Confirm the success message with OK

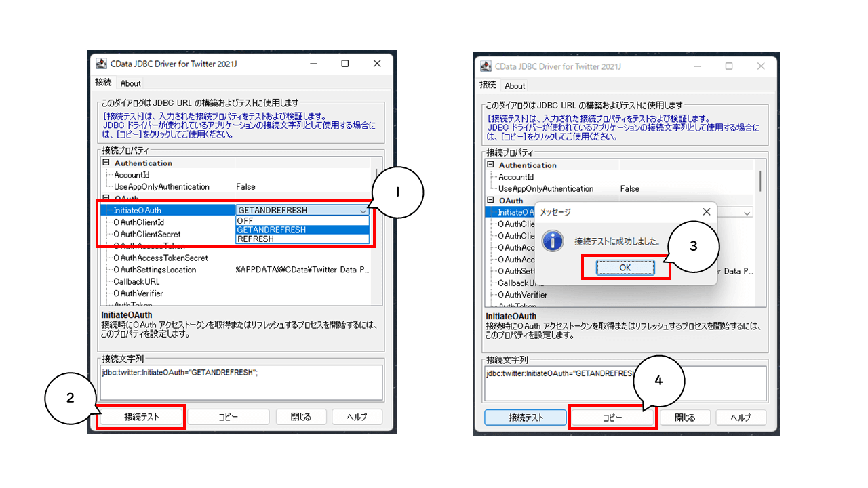click(625, 268)
